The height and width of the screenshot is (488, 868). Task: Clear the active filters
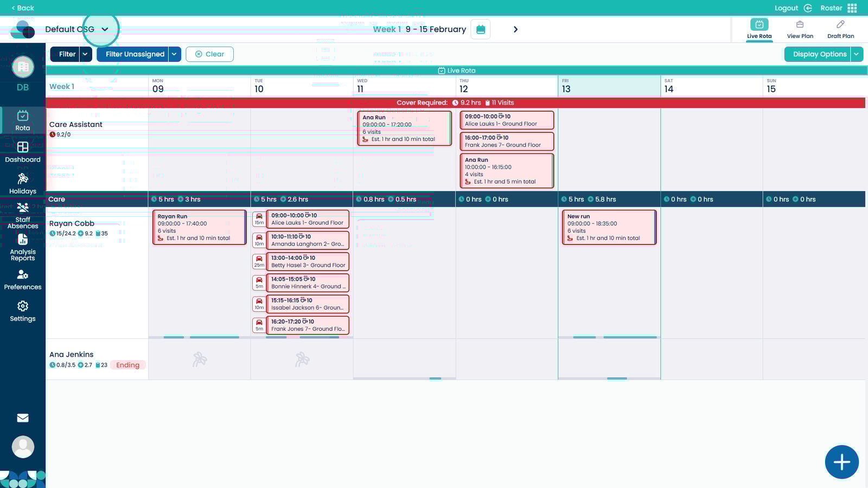pyautogui.click(x=209, y=54)
